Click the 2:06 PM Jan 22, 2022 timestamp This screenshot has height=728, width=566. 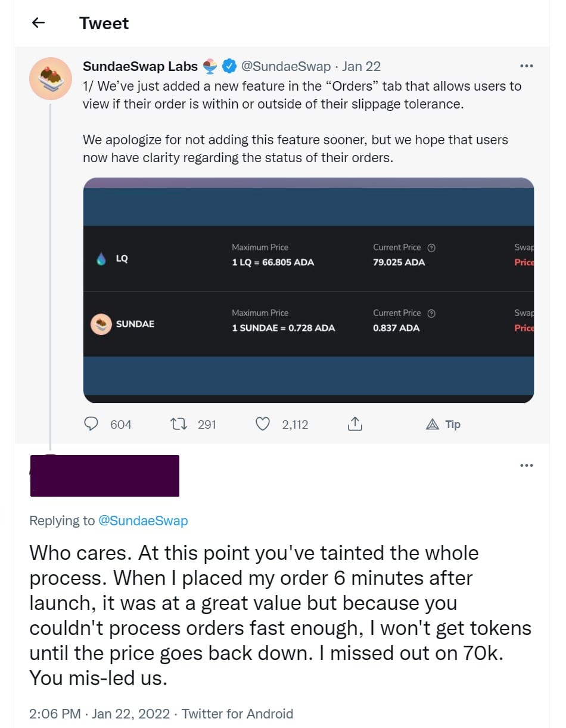pos(101,714)
